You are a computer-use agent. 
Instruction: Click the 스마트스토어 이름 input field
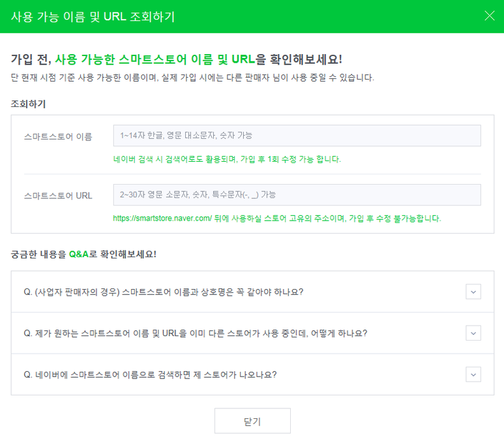297,136
